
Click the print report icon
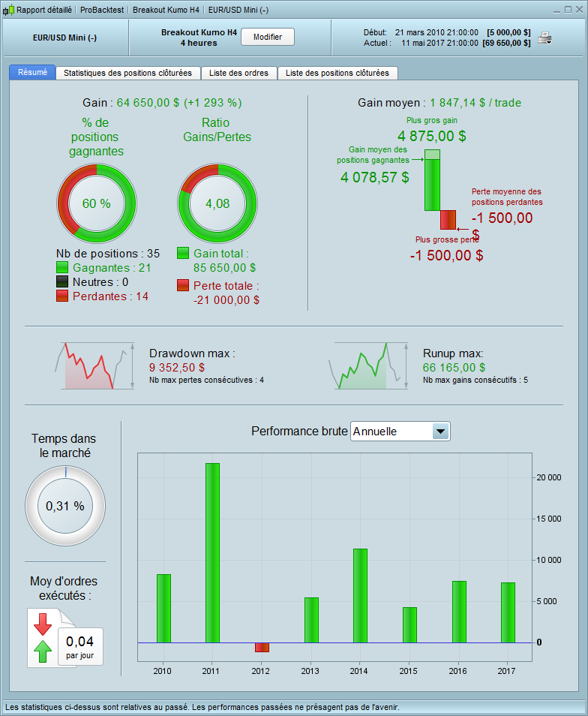coord(544,38)
